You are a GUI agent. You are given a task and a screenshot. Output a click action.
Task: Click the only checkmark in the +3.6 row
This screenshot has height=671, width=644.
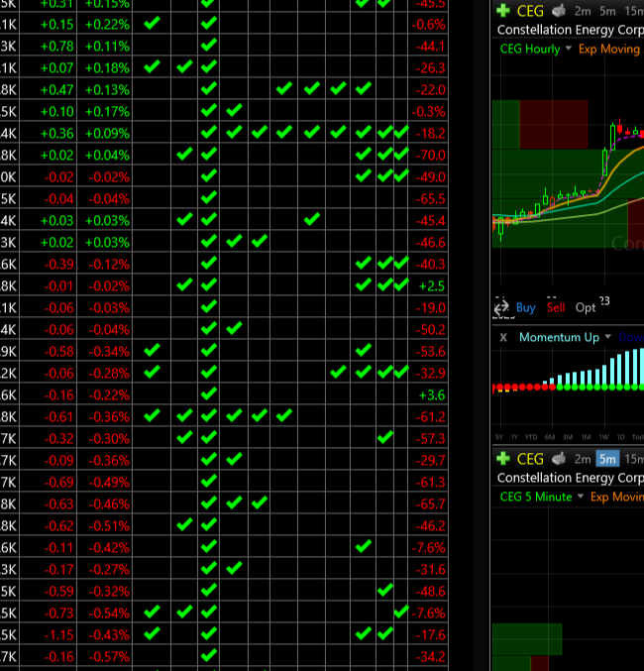[209, 393]
